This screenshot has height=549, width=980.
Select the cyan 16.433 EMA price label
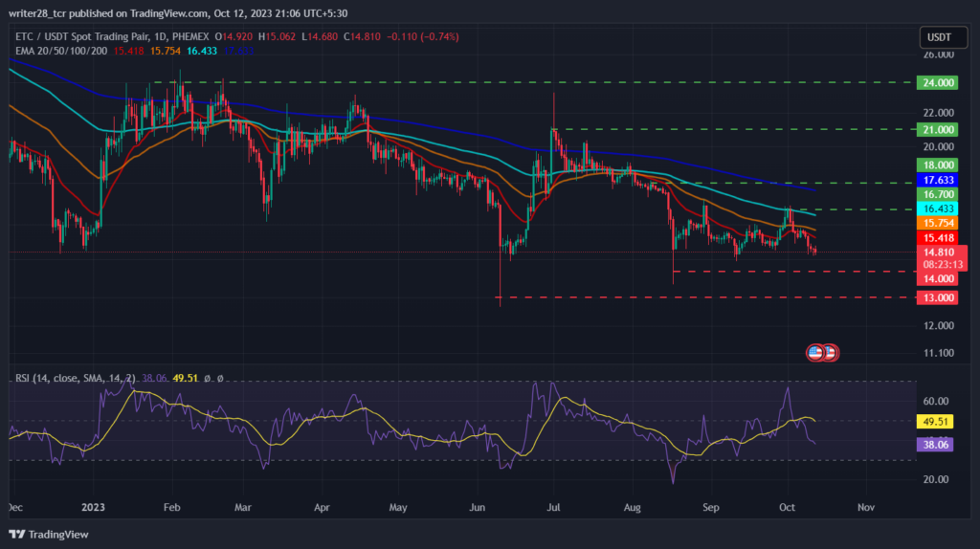937,209
